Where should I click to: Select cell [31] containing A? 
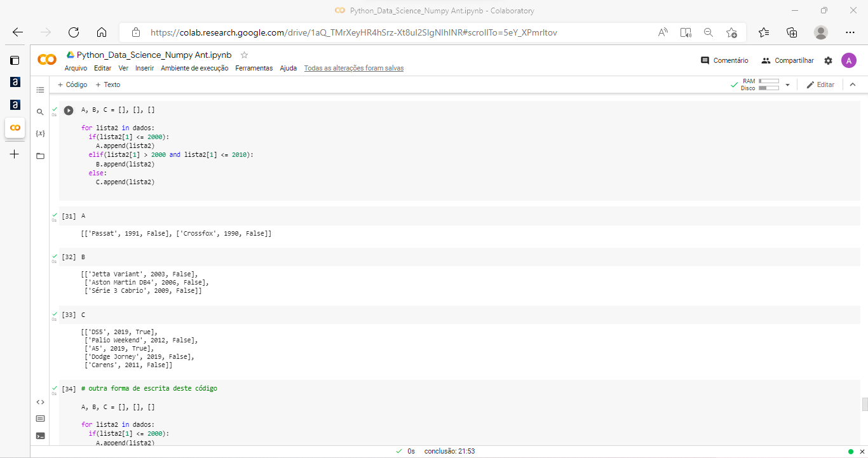click(x=459, y=216)
